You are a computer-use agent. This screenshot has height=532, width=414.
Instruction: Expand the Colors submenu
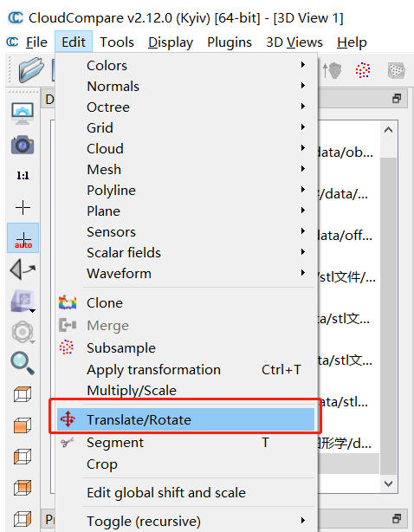coord(185,65)
